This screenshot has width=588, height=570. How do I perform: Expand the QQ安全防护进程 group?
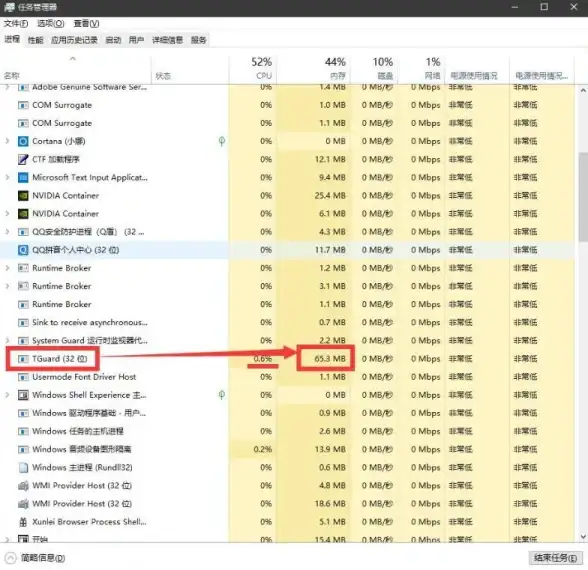[7, 232]
